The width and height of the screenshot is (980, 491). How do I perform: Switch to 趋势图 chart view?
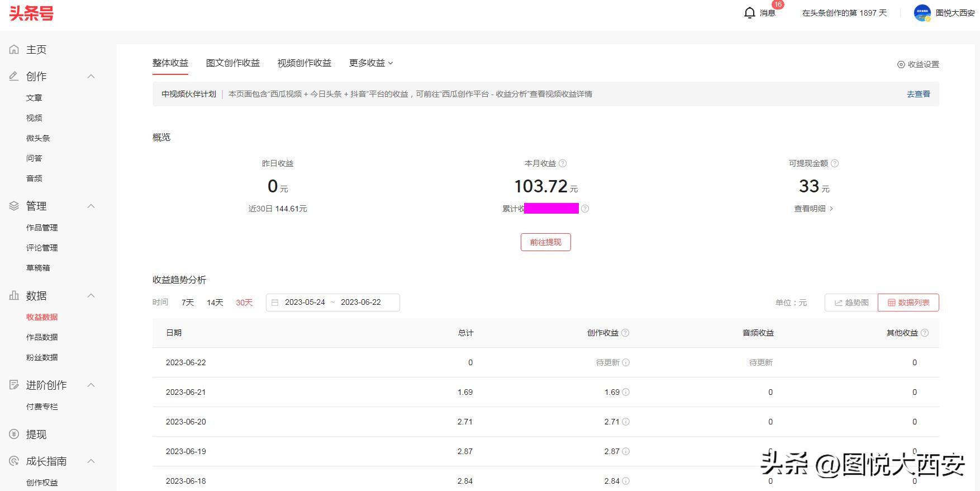click(x=851, y=303)
